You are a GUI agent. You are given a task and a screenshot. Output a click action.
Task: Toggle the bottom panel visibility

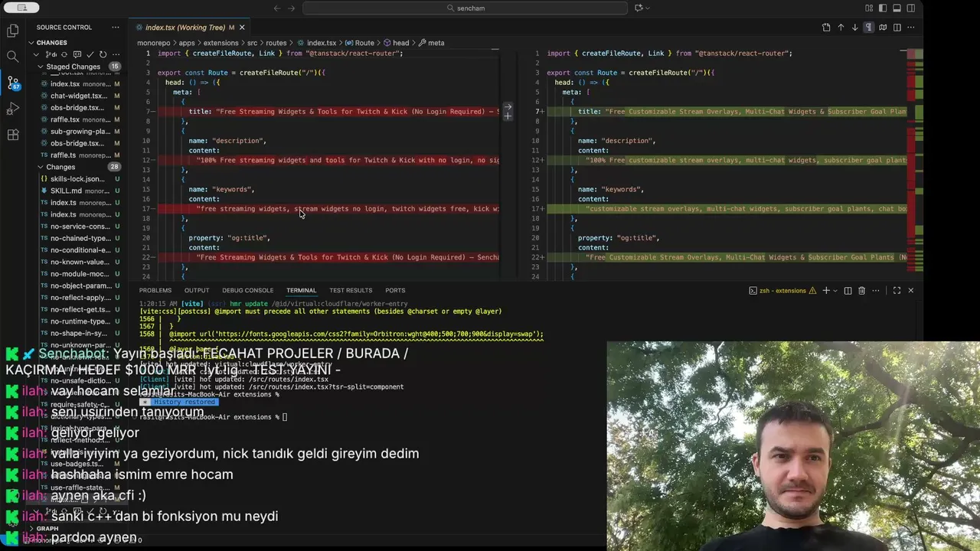tap(897, 8)
